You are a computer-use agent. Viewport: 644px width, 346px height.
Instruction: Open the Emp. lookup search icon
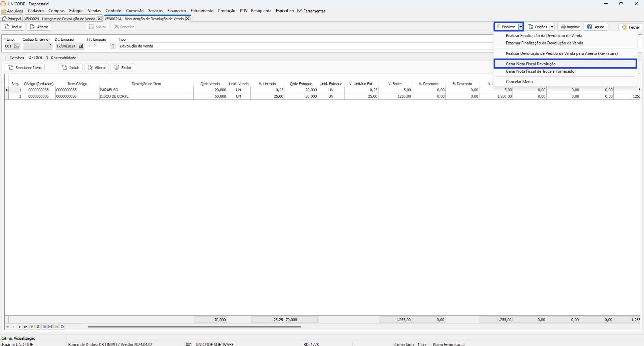(16, 46)
